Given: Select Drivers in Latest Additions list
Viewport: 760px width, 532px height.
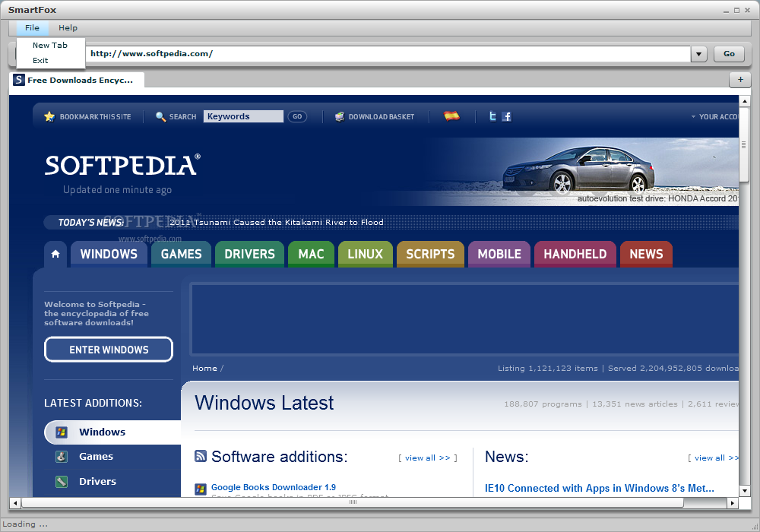Looking at the screenshot, I should click(x=97, y=482).
